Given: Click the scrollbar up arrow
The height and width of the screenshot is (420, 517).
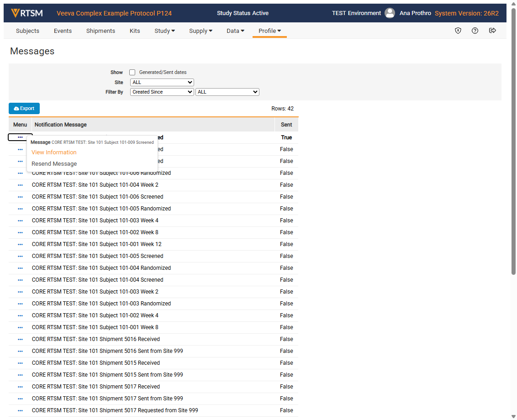Looking at the screenshot, I should pos(513,3).
